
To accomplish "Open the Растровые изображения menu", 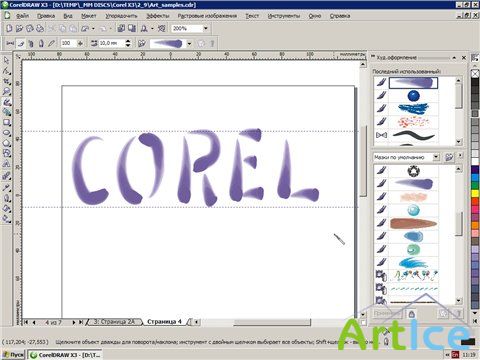I will tap(207, 16).
